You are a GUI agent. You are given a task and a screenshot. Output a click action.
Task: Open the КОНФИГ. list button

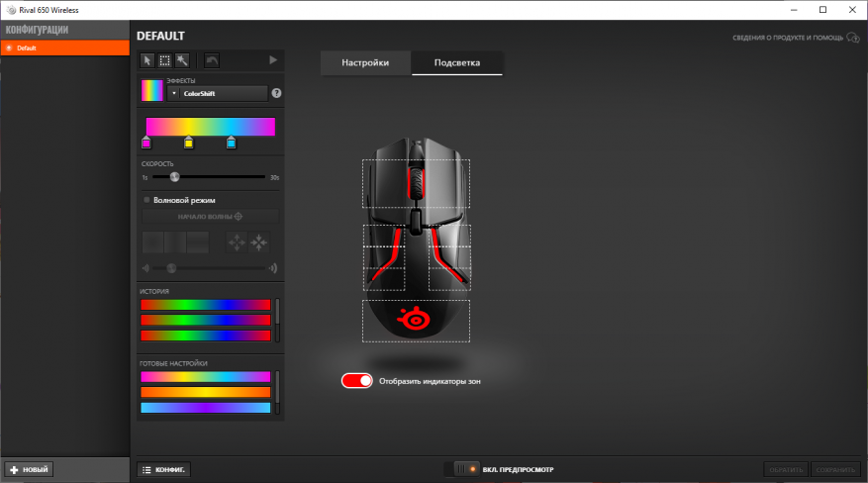tap(164, 470)
